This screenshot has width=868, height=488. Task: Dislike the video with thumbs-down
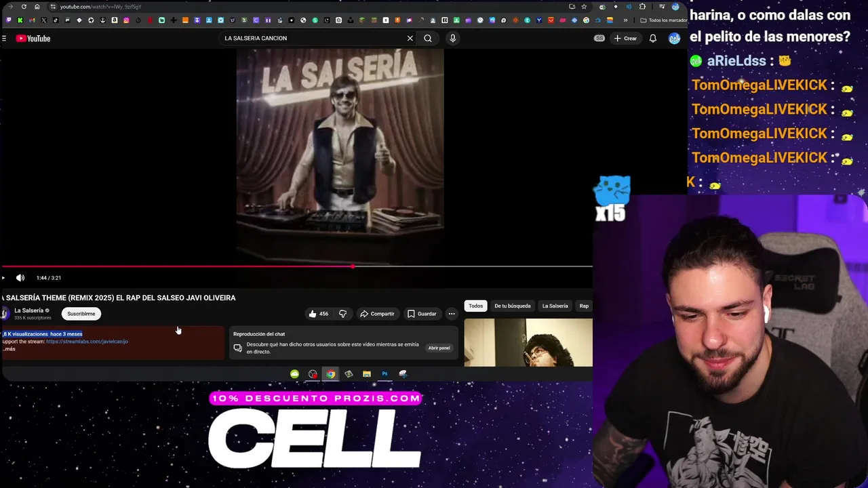click(x=342, y=314)
